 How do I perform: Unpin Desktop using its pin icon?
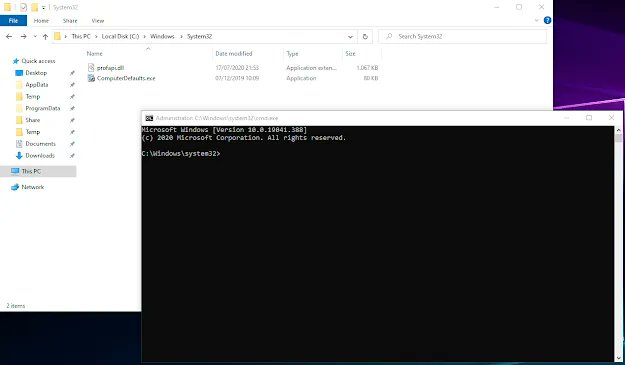click(x=72, y=73)
